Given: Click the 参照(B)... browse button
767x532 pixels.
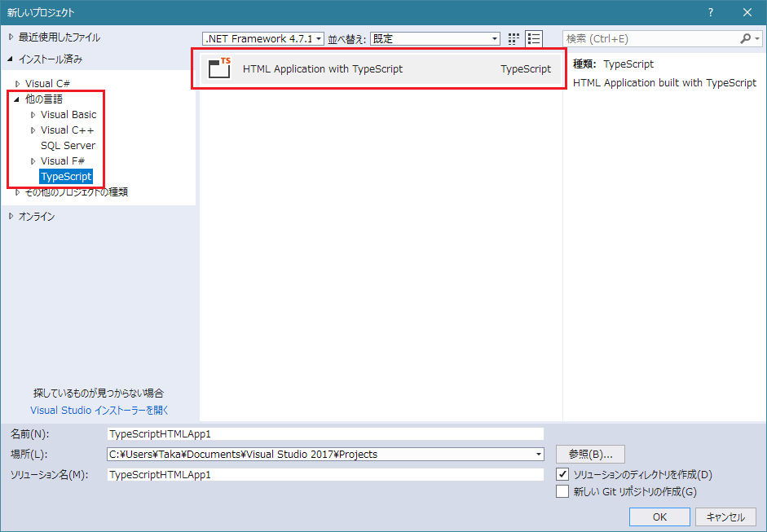Looking at the screenshot, I should click(590, 455).
